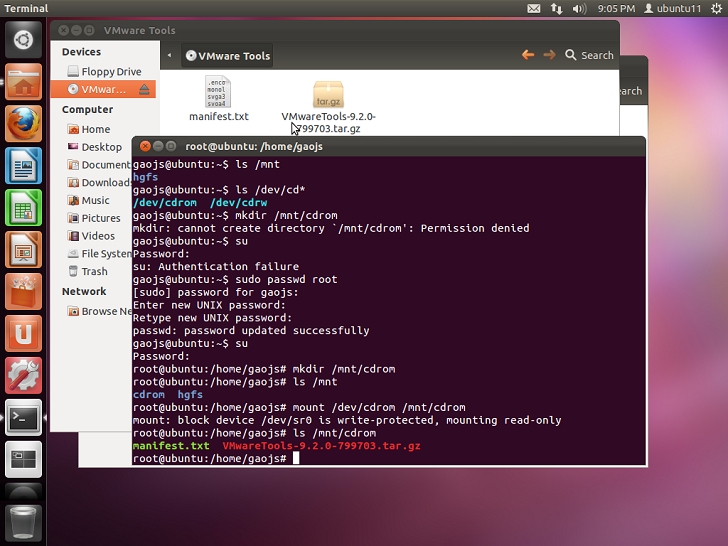Screen dimensions: 728x546
Task: Open Home Folder from the launcher
Action: [x=23, y=82]
